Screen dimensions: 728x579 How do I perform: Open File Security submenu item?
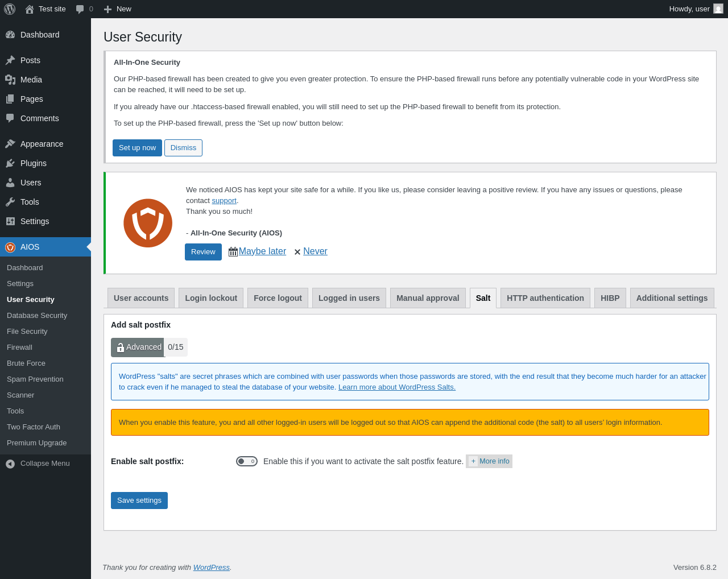[x=45, y=332]
